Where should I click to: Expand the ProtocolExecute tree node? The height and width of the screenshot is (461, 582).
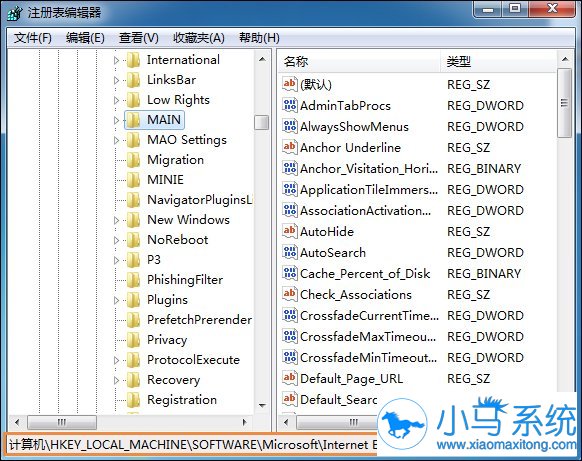[x=117, y=360]
